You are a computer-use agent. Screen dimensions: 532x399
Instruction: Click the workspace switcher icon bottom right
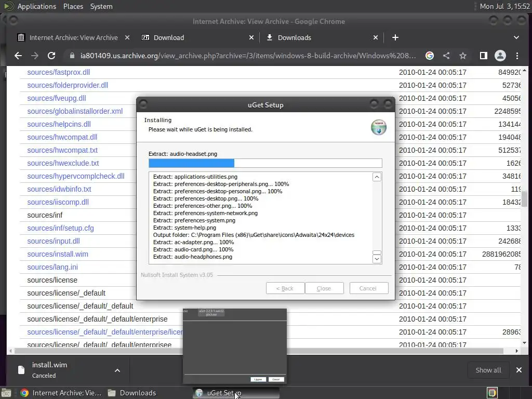492,393
